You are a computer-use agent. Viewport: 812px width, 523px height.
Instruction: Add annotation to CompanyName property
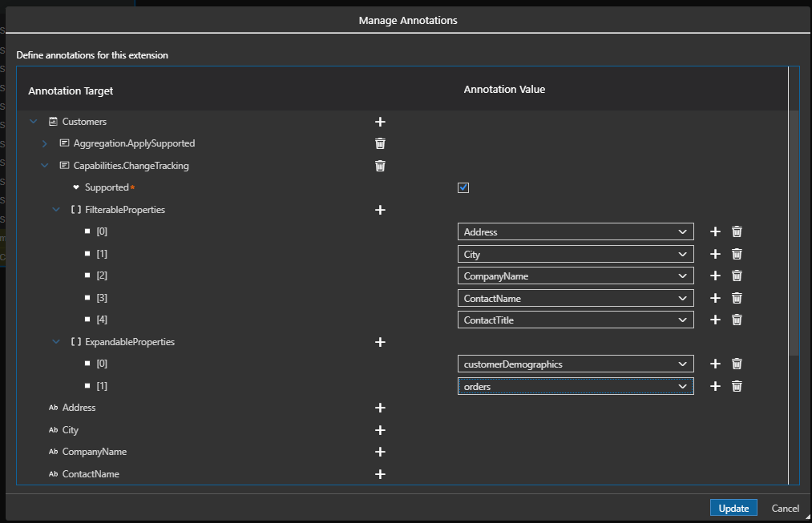380,452
